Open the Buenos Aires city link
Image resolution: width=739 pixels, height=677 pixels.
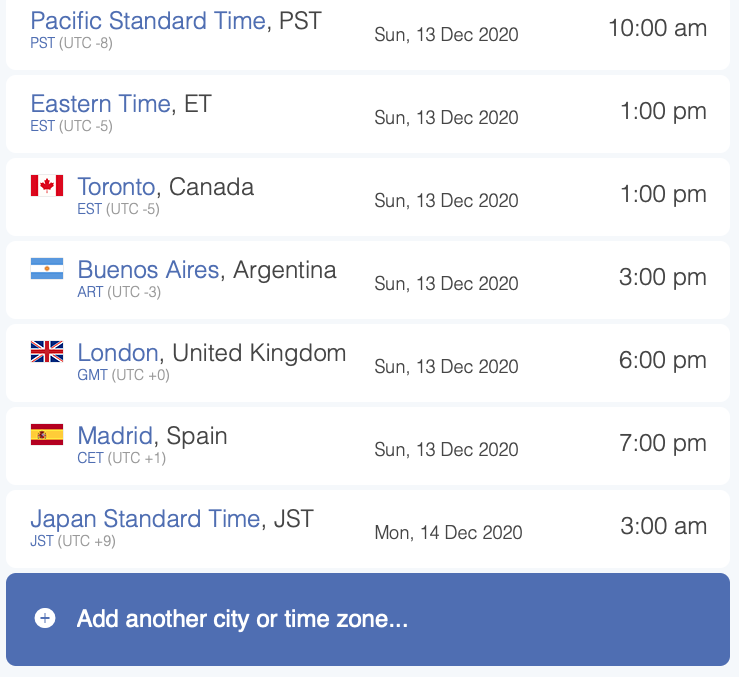pos(148,270)
